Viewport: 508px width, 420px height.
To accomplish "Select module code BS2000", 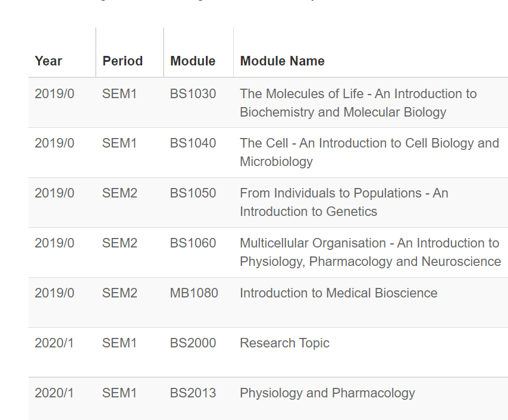I will coord(193,343).
